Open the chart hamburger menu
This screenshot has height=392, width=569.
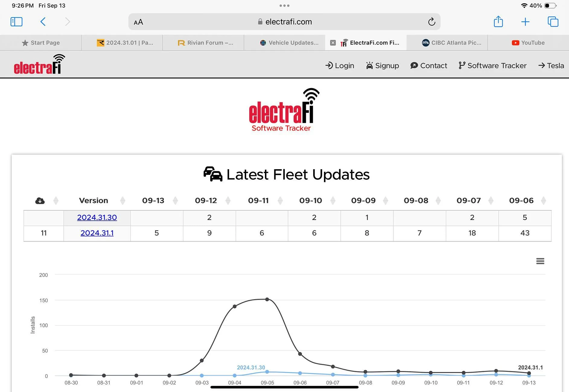point(540,261)
